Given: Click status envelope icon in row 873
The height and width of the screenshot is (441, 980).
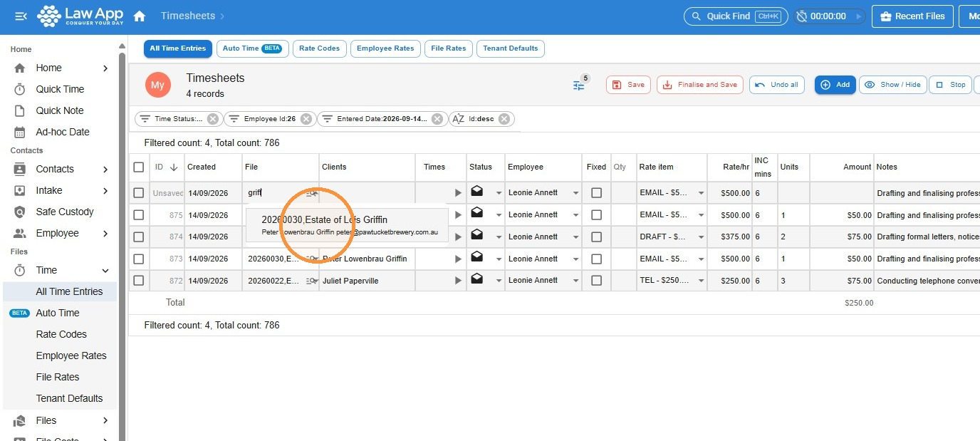Looking at the screenshot, I should (x=477, y=256).
